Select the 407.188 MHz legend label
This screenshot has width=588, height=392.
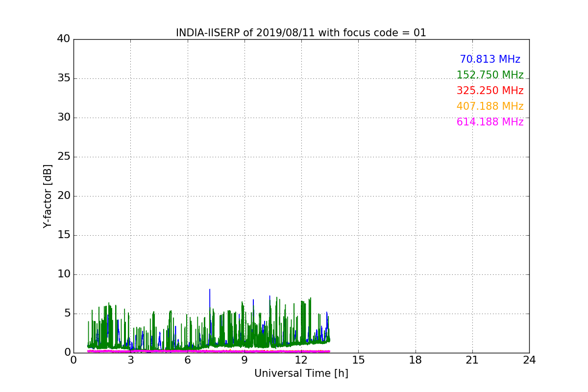490,106
